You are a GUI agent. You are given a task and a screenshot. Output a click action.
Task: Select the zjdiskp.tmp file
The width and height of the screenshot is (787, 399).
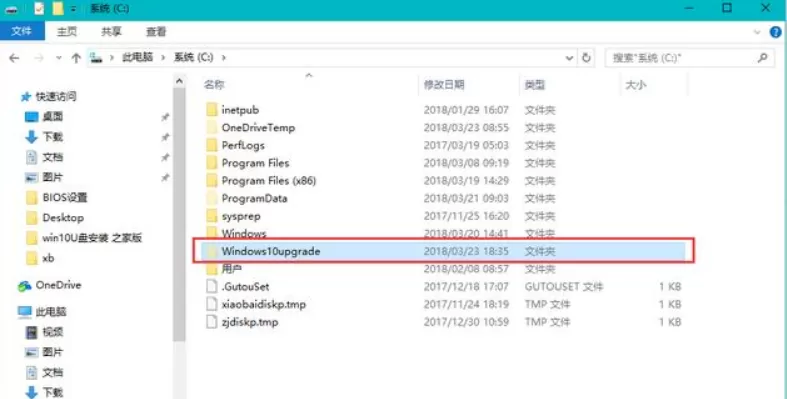tap(443, 322)
